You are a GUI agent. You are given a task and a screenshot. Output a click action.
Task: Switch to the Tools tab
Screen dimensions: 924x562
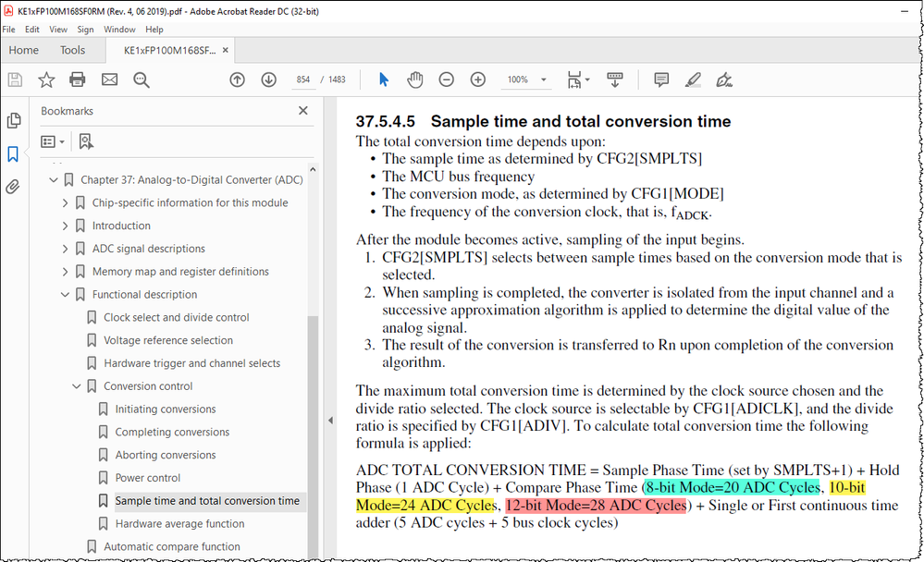click(72, 50)
